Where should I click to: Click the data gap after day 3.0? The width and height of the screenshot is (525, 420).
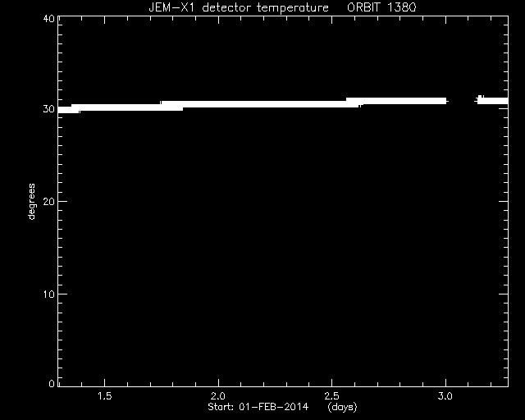click(462, 101)
